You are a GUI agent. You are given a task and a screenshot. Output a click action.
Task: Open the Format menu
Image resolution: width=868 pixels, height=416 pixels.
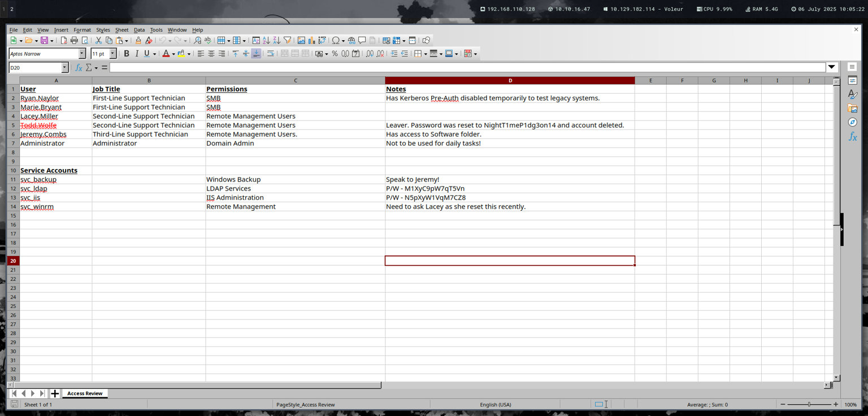[82, 30]
